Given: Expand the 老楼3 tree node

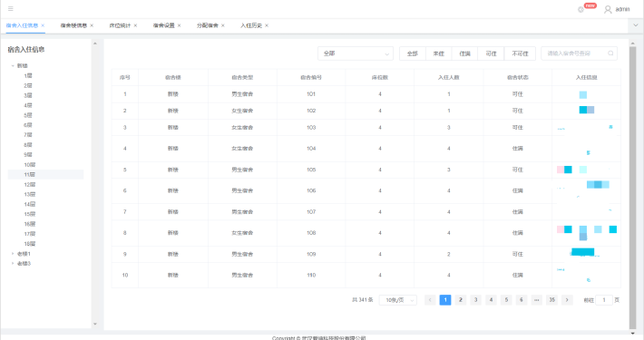Looking at the screenshot, I should coord(13,264).
